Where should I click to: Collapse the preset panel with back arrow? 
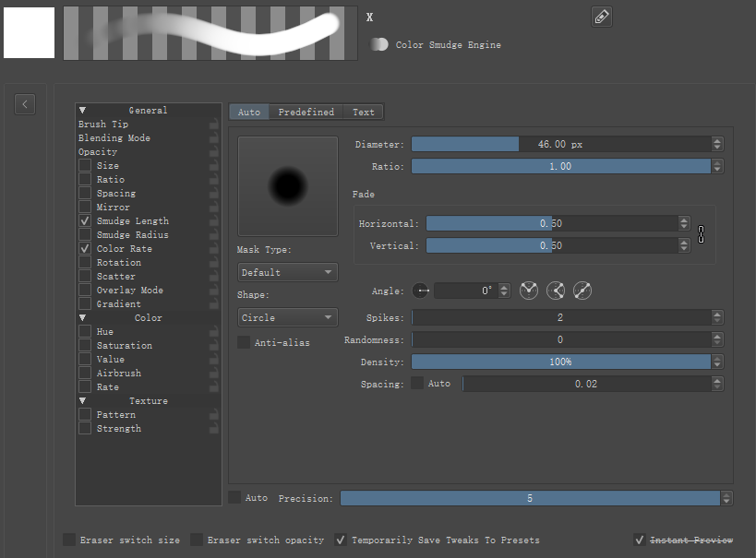[25, 104]
